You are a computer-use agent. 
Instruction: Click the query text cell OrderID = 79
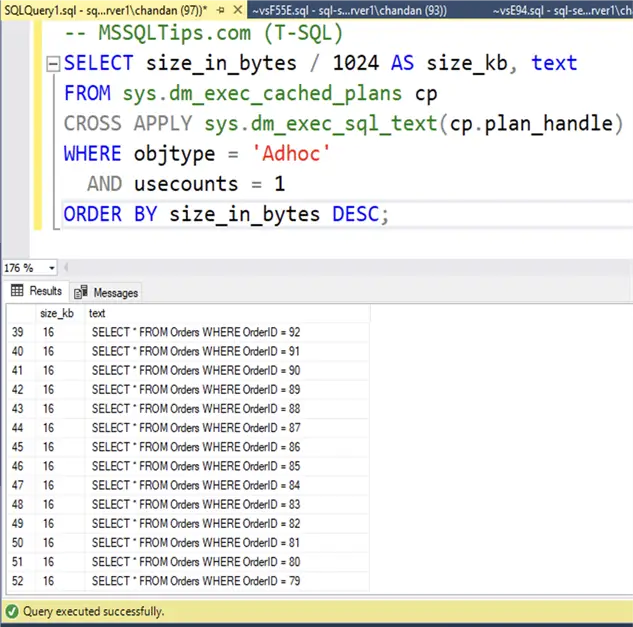pyautogui.click(x=227, y=581)
